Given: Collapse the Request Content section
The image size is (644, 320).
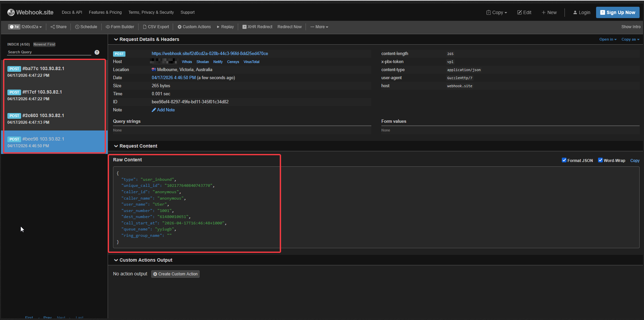Looking at the screenshot, I should 136,146.
